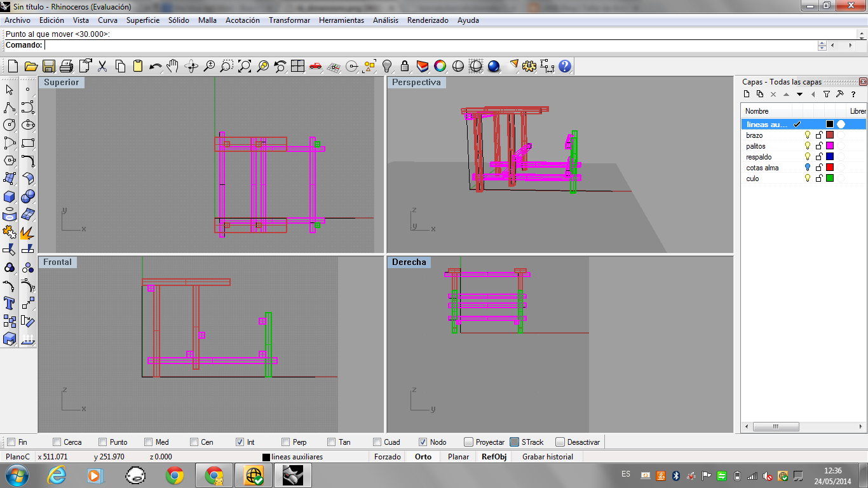This screenshot has height=488, width=868.
Task: Enable the Cen object snap checkbox
Action: tap(194, 442)
